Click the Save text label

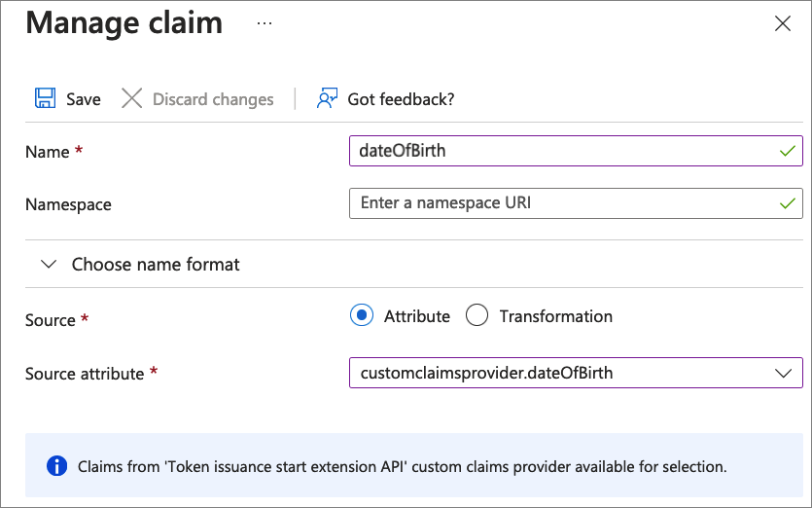pyautogui.click(x=84, y=99)
